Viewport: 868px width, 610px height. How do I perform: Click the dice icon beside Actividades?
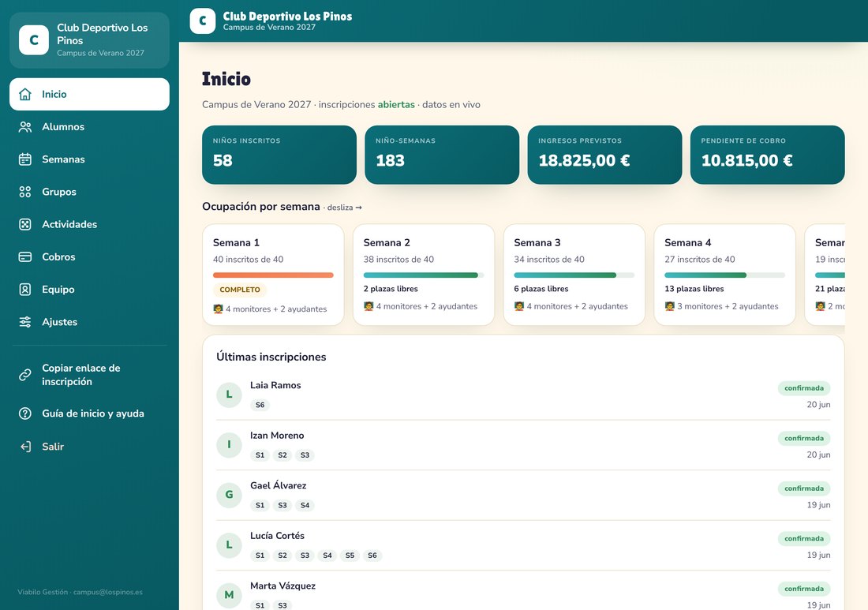click(x=25, y=224)
